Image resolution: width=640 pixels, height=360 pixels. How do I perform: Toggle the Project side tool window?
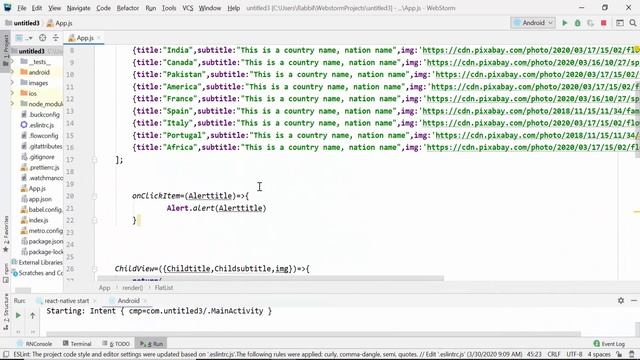6,51
